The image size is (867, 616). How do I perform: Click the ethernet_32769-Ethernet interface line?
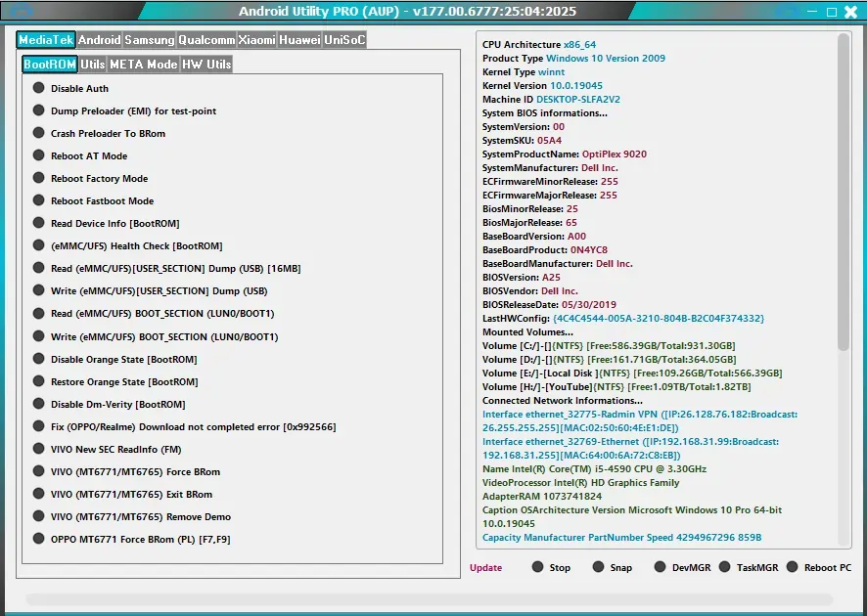(630, 449)
